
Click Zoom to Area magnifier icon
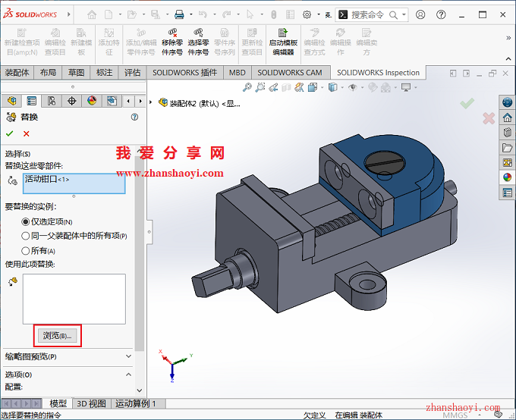[x=260, y=87]
